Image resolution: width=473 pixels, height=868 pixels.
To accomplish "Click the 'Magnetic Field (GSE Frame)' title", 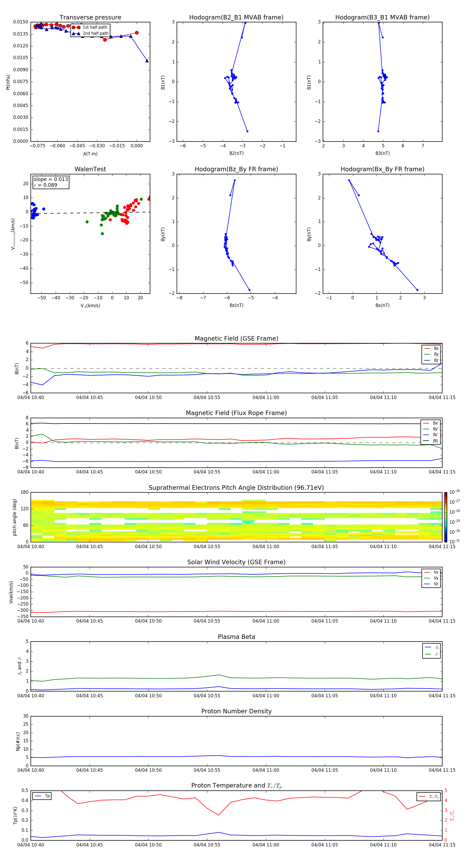I will pyautogui.click(x=236, y=339).
